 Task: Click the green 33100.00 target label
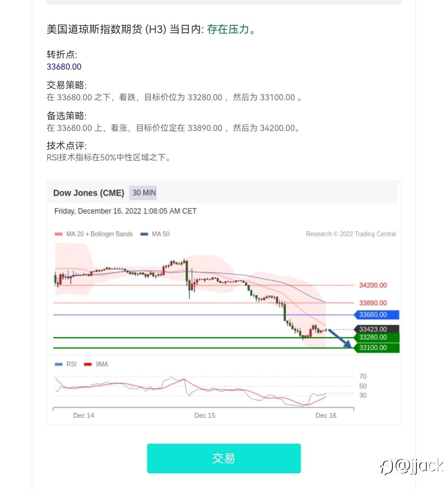click(377, 348)
